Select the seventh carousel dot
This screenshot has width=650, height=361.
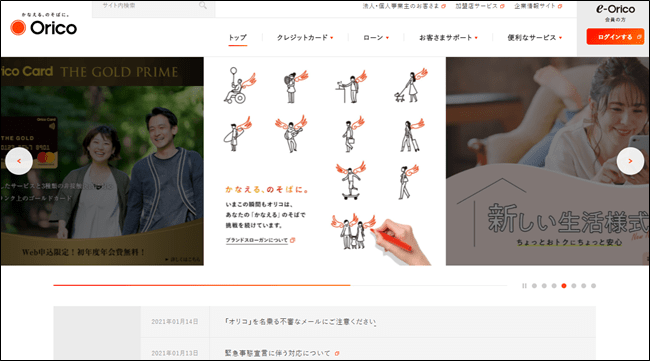594,286
